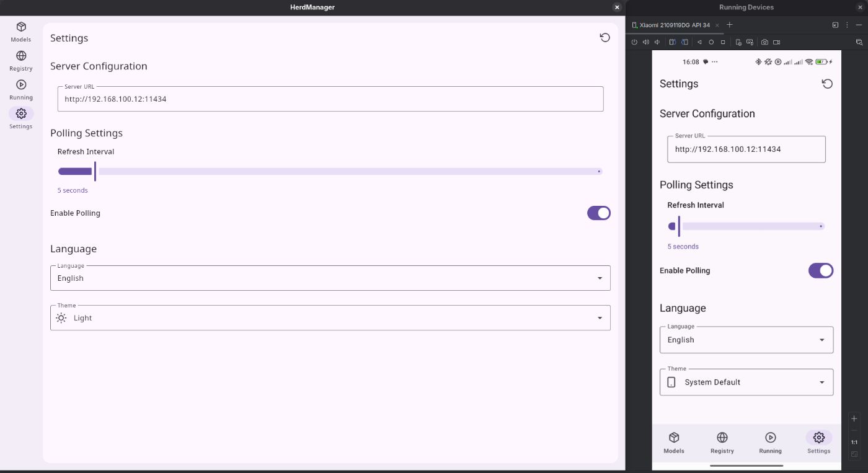This screenshot has height=473, width=868.
Task: Disable the Enable Polling switch in HerdManager
Action: 598,213
